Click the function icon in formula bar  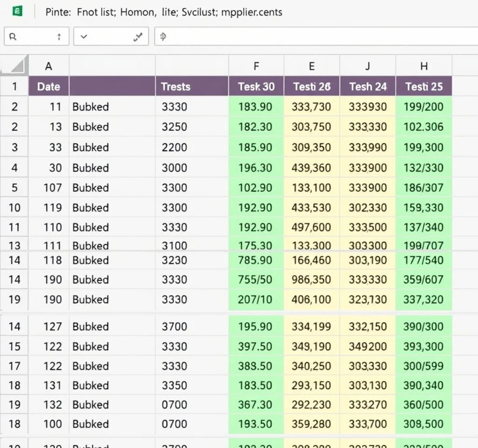(163, 37)
